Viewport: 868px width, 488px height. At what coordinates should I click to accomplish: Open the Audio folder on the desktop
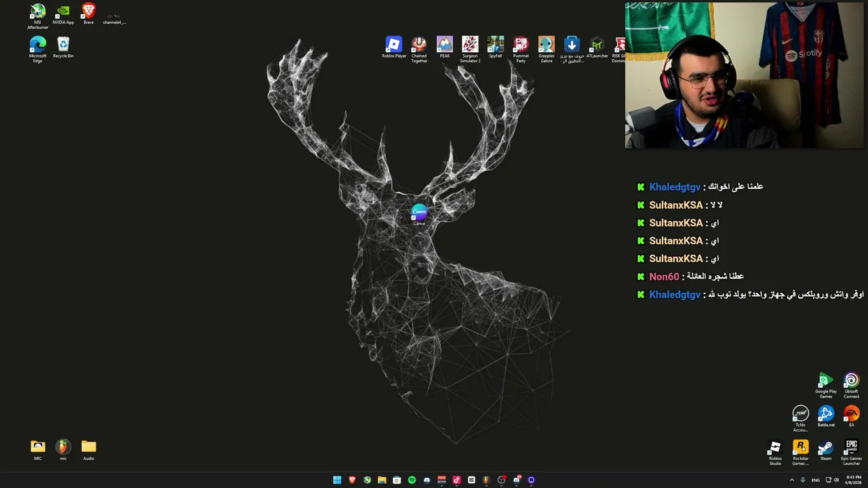89,450
